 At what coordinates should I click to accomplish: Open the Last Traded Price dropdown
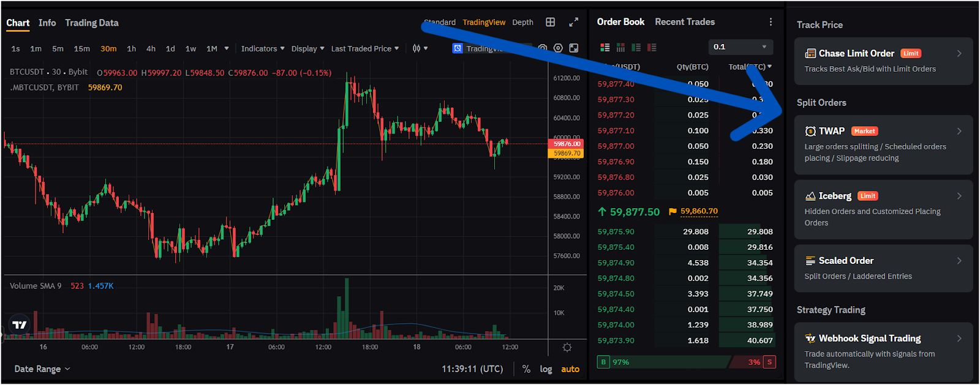click(x=365, y=48)
